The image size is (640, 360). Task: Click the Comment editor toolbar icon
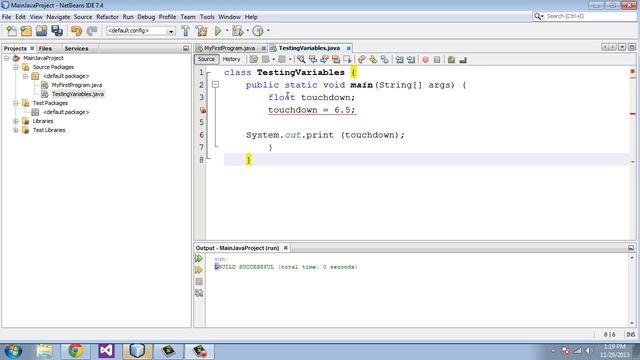coord(451,60)
